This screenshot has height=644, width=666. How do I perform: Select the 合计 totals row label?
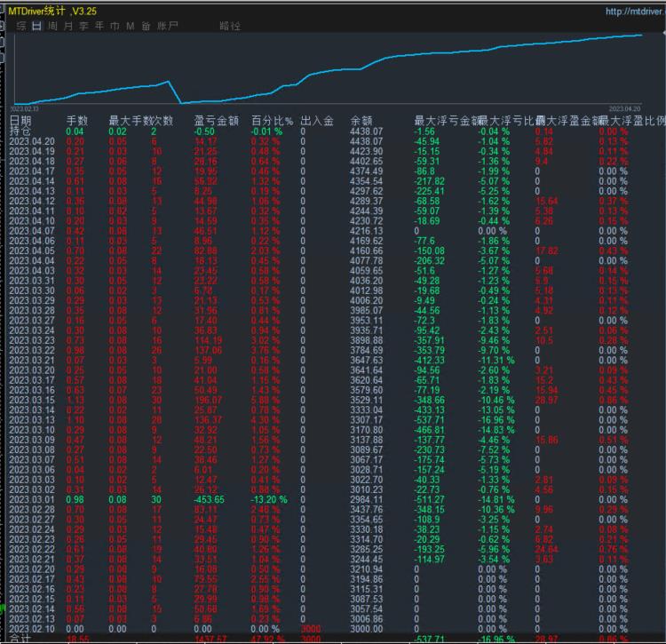click(20, 639)
